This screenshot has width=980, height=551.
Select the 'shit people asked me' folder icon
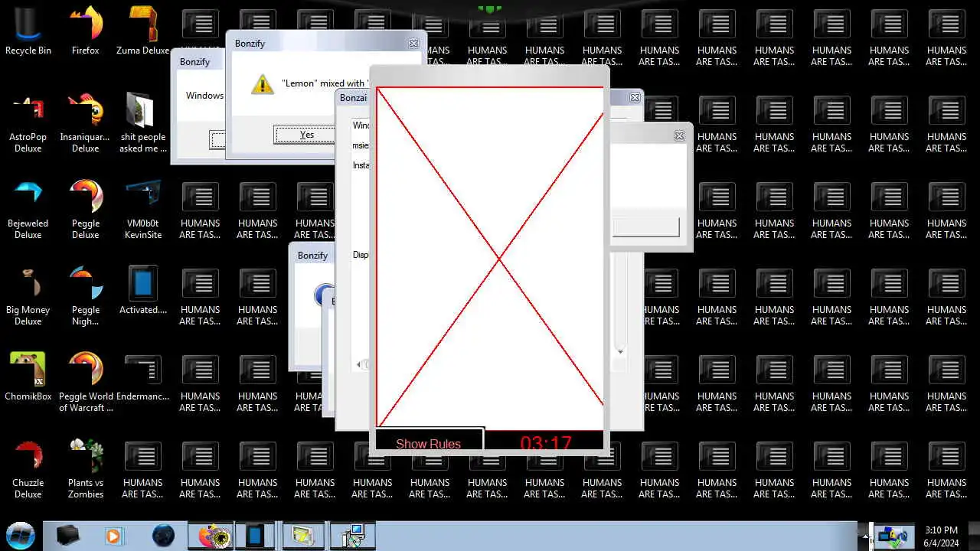[x=143, y=122]
